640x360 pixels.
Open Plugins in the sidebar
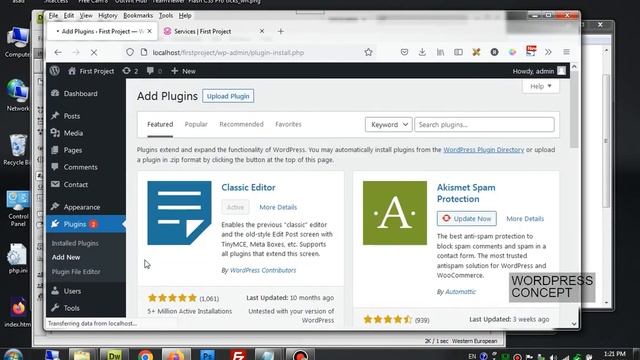coord(86,224)
